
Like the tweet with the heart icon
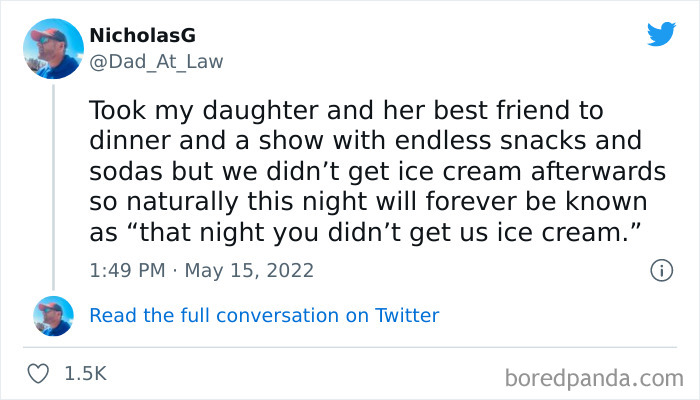(39, 373)
